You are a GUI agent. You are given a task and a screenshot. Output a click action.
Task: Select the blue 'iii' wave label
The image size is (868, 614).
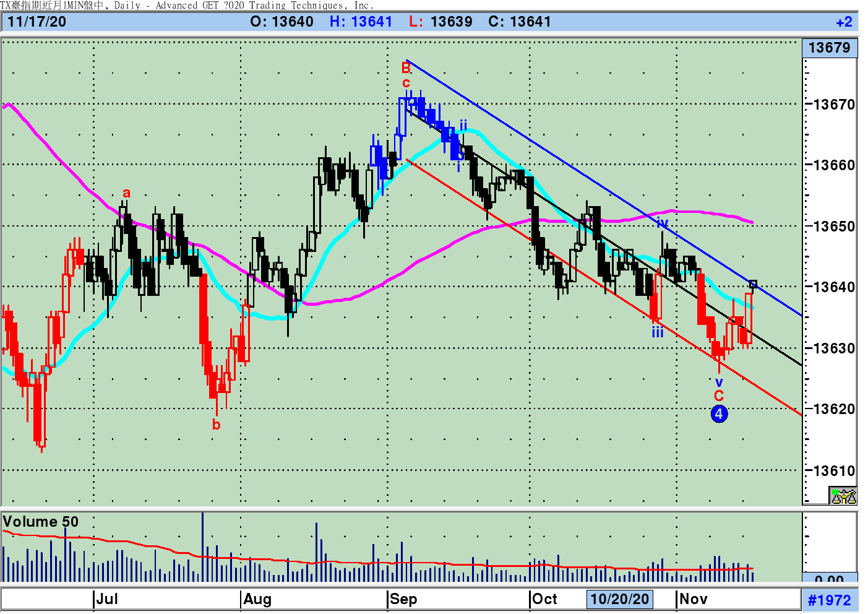coord(657,333)
